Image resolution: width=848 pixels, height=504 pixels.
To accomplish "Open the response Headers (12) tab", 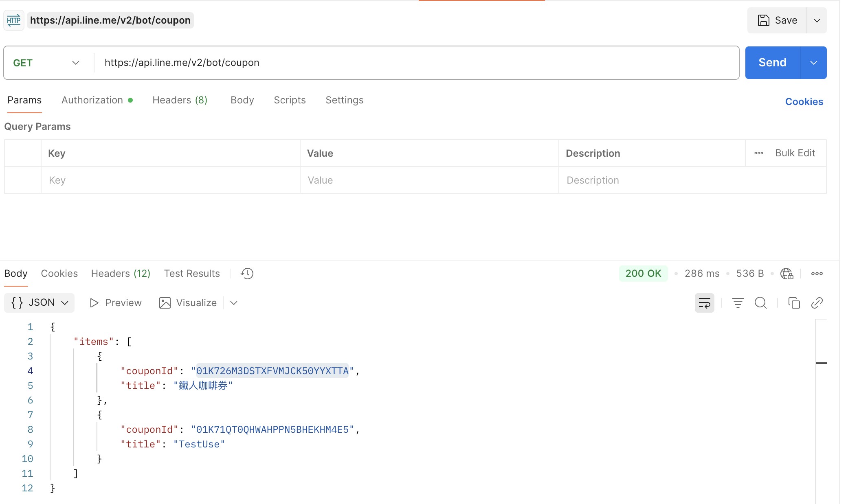I will click(x=121, y=274).
